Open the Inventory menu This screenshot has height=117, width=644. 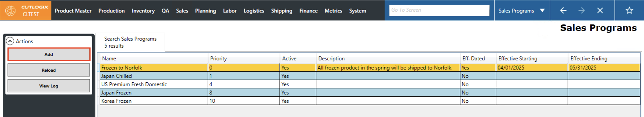pyautogui.click(x=143, y=11)
